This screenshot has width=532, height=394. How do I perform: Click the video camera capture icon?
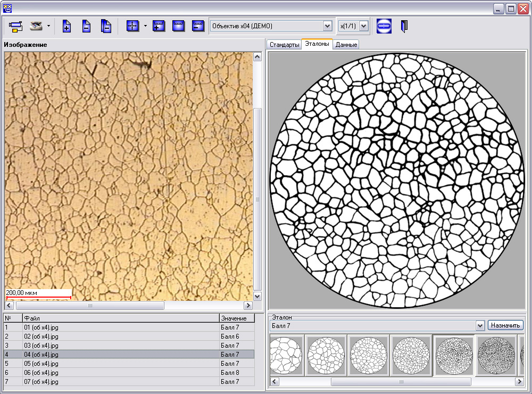pos(15,26)
